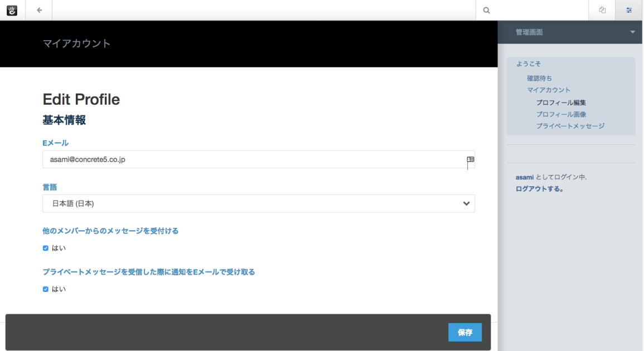Open the 言語 language dropdown
Viewport: 644px width, 351px height.
(258, 203)
